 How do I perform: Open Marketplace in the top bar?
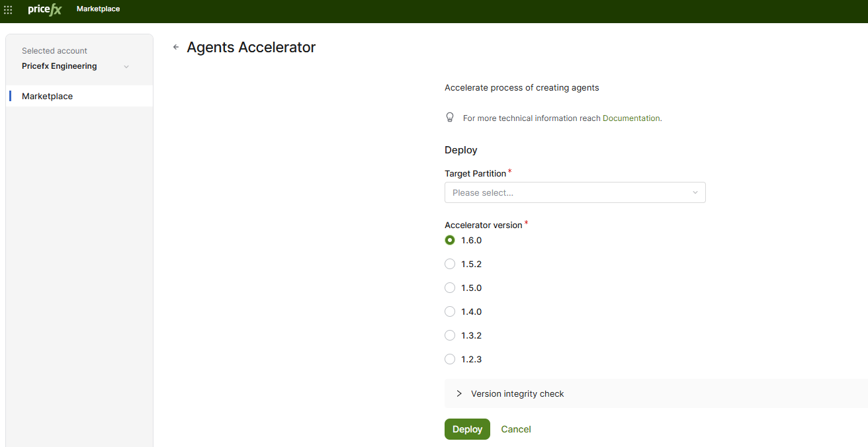[98, 9]
